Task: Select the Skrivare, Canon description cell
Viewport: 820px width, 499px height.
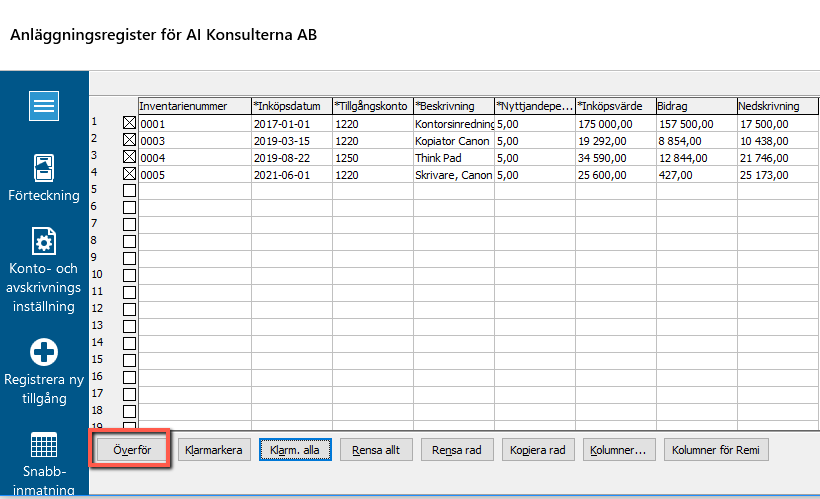Action: click(x=454, y=175)
